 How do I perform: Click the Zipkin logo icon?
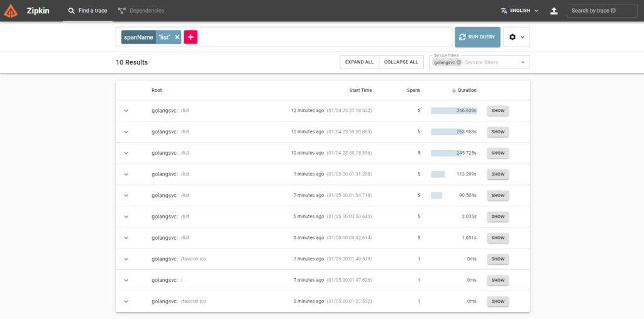11,11
